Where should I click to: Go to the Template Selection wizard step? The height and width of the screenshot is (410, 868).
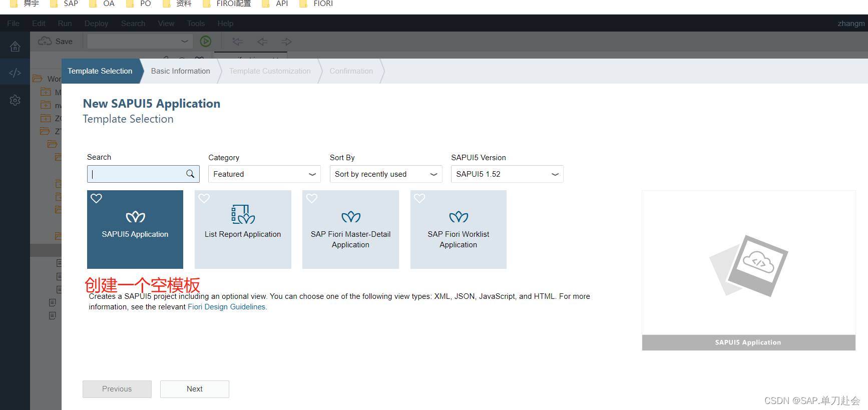tap(100, 71)
